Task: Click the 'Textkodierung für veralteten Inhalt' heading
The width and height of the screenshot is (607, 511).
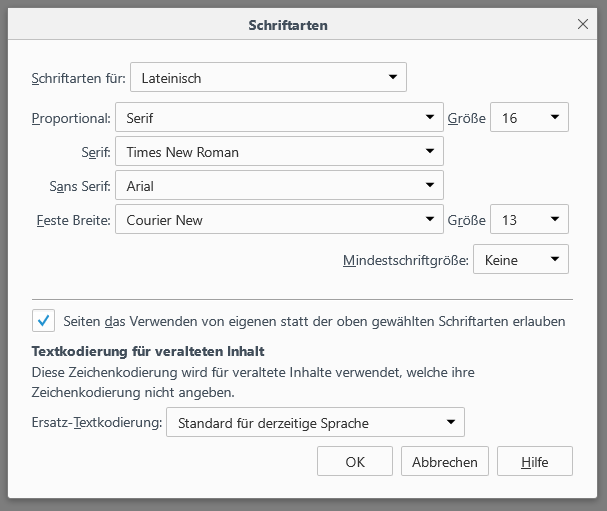Action: coord(148,352)
